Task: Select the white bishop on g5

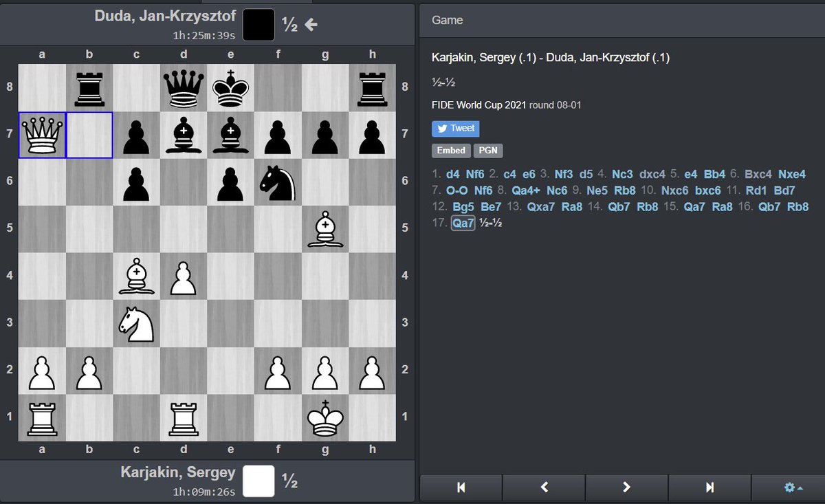Action: (324, 229)
